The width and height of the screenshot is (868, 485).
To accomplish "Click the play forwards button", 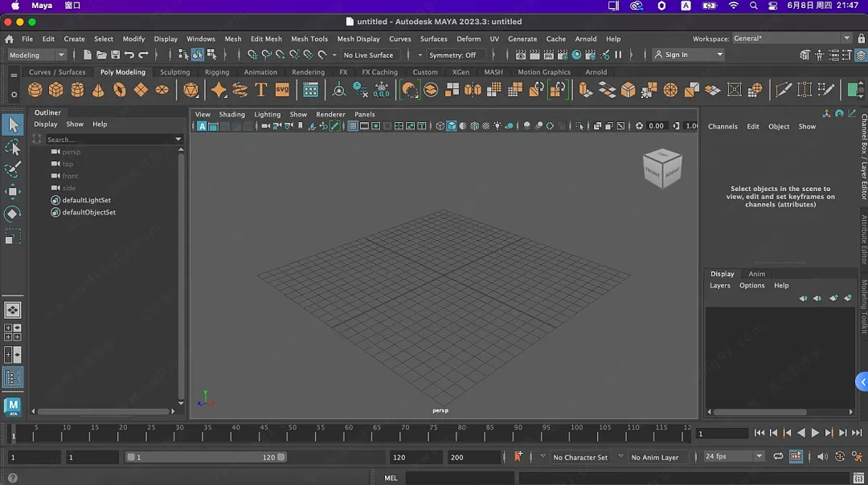I will tap(815, 434).
